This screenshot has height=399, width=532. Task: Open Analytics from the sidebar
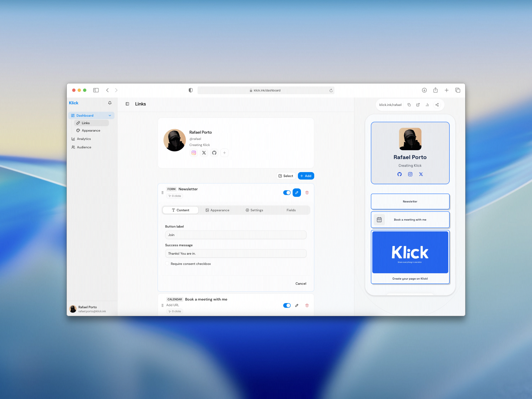point(84,139)
